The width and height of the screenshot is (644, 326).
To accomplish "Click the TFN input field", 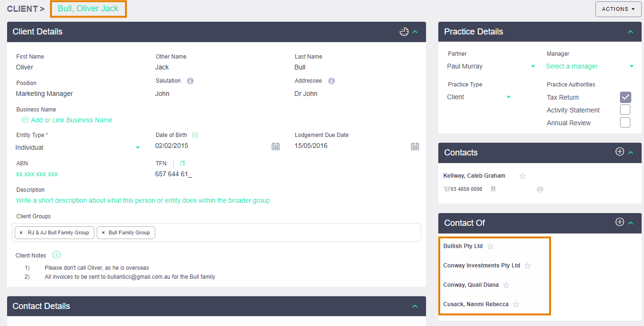I will 174,174.
